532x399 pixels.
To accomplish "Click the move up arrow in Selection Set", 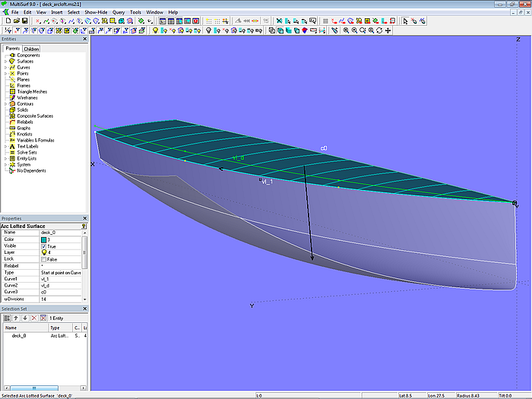I will [16, 317].
